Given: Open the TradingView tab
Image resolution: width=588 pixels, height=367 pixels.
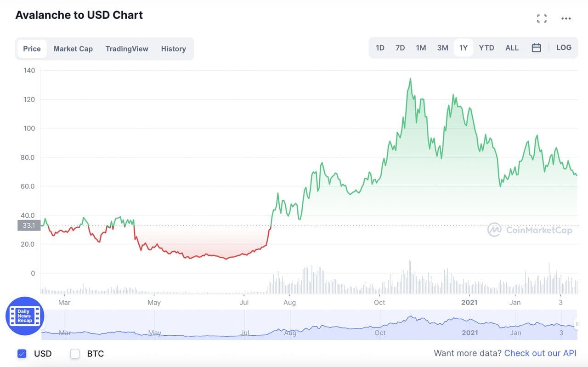Looking at the screenshot, I should (127, 49).
